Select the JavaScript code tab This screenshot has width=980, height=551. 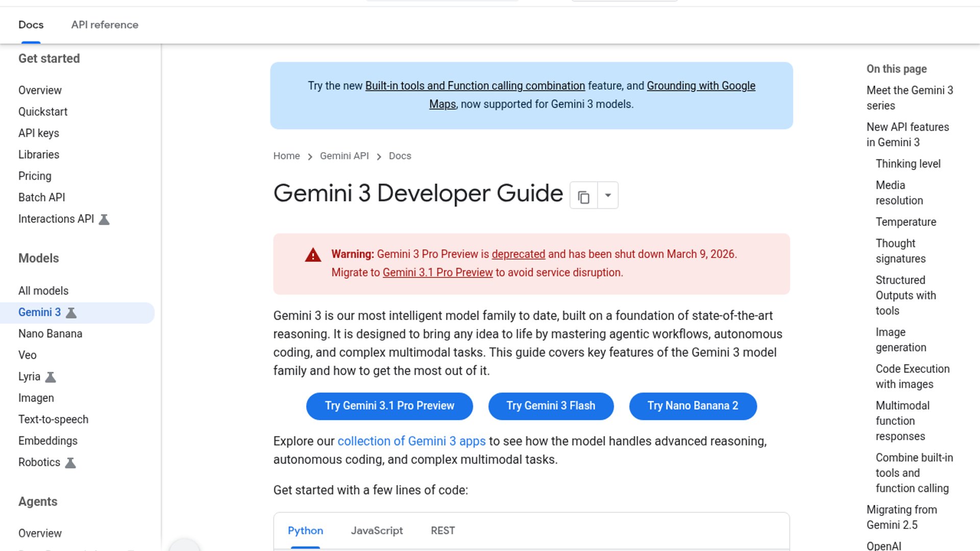coord(377,531)
